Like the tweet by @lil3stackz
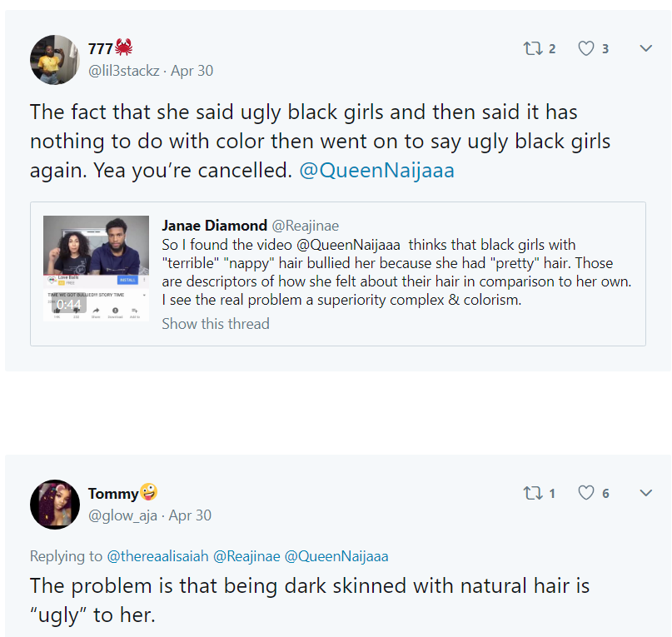 pyautogui.click(x=586, y=48)
